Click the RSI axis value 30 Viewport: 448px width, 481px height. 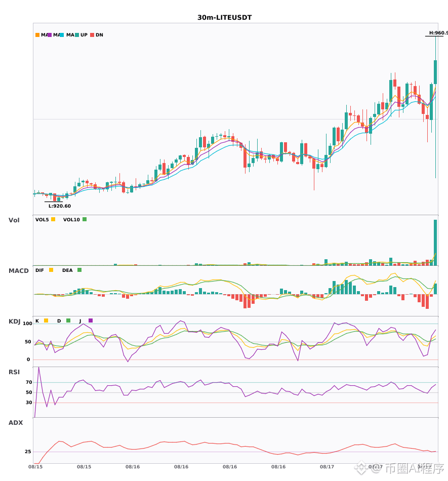pos(29,403)
